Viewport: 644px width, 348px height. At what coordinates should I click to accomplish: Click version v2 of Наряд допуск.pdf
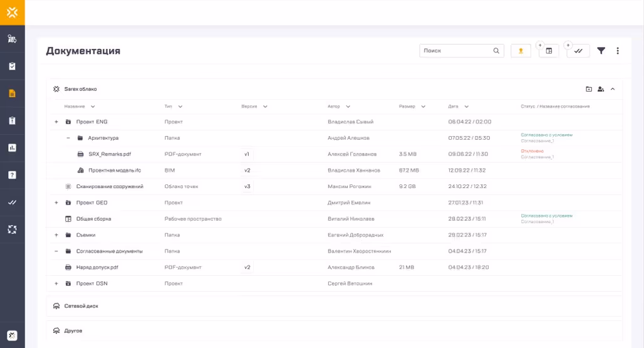coord(247,267)
